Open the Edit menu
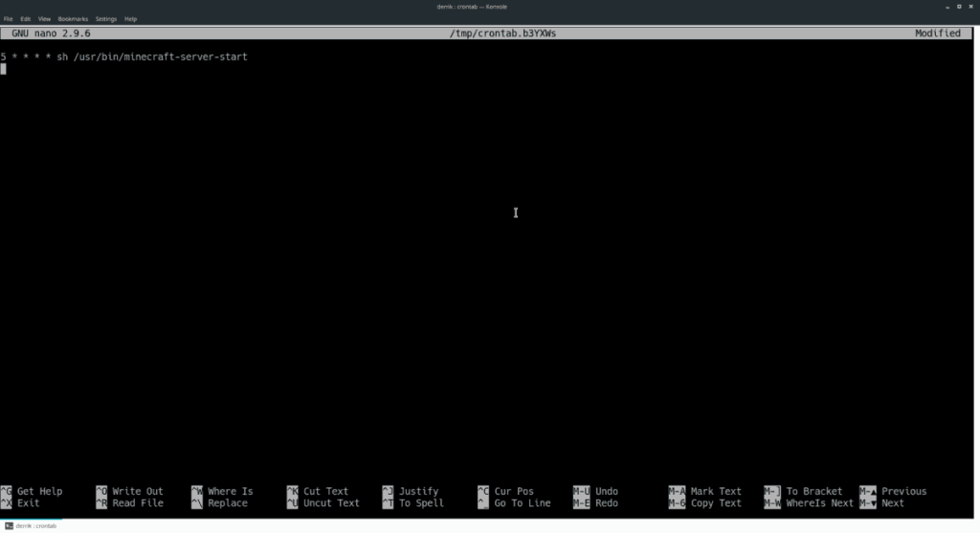 pyautogui.click(x=25, y=19)
